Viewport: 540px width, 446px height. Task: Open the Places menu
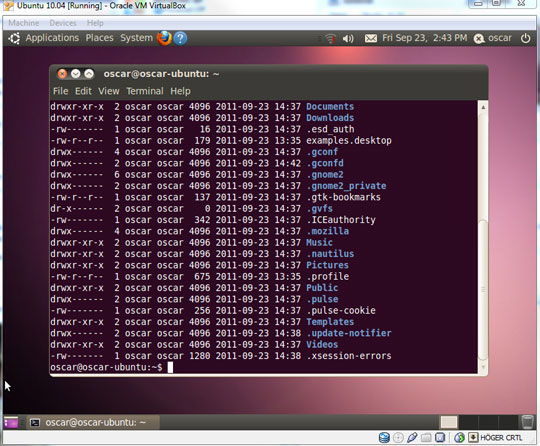click(x=100, y=38)
